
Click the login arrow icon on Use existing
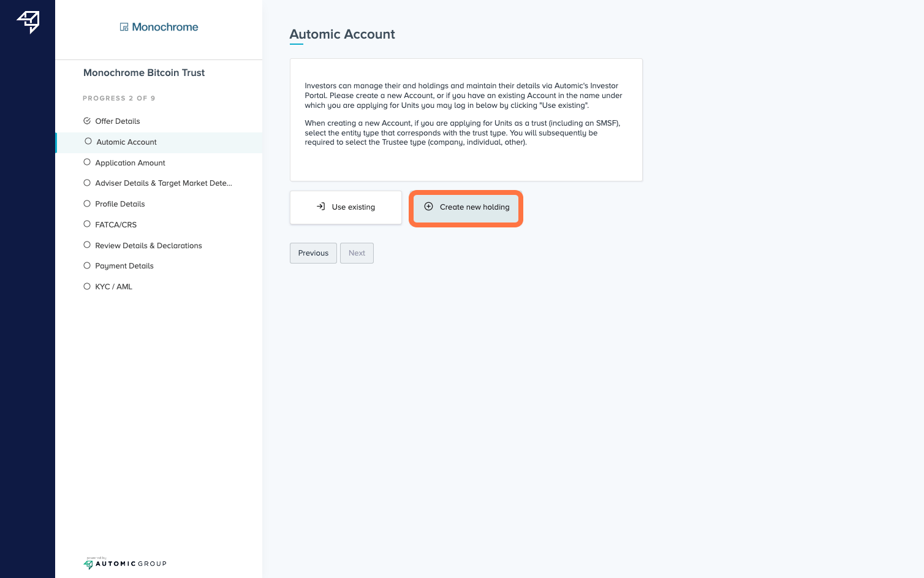(x=320, y=207)
